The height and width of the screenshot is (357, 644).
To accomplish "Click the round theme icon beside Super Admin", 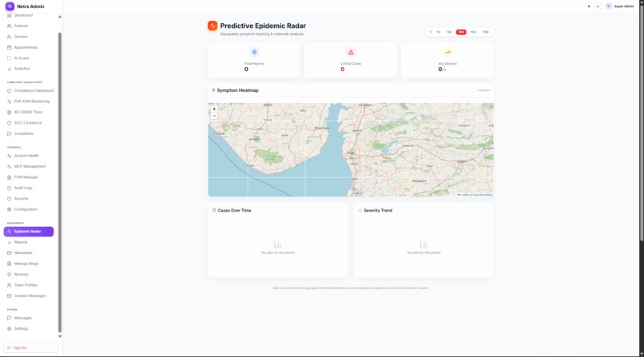I will [598, 6].
